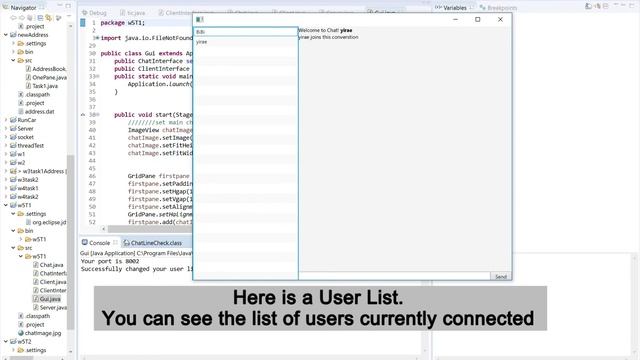Expand the threadTest project

(x=6, y=146)
